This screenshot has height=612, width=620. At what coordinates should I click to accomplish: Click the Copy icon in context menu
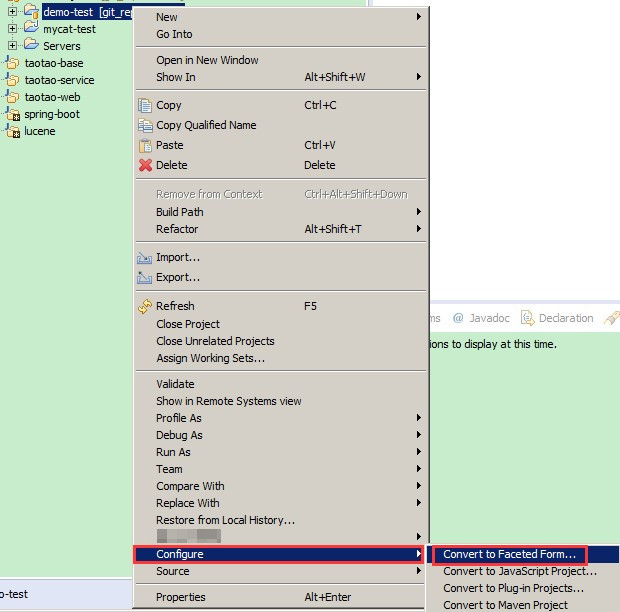145,105
